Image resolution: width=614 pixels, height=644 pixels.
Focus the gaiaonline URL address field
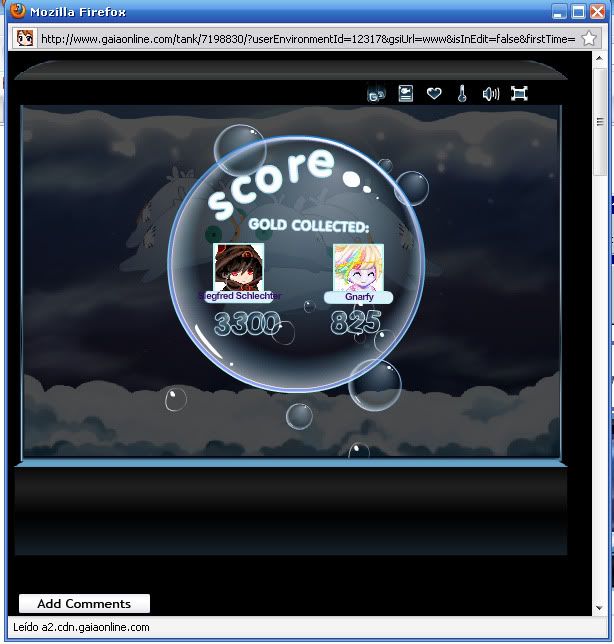click(x=308, y=39)
